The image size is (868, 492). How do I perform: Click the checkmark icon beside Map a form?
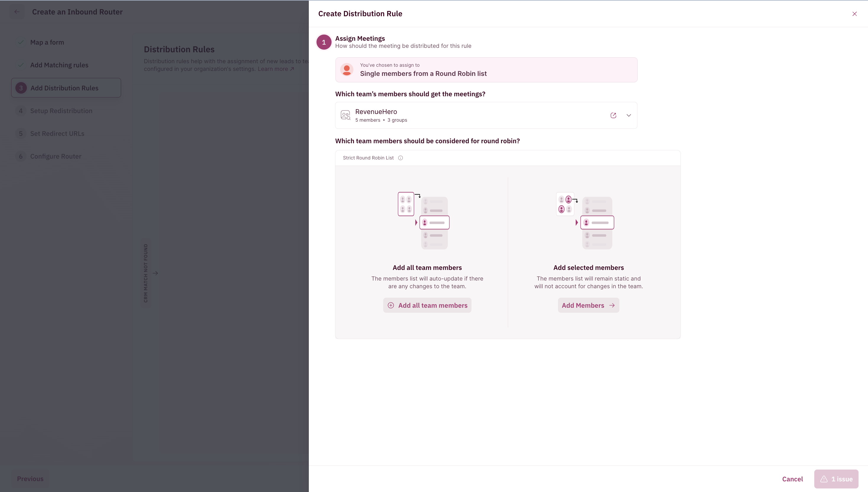tap(21, 42)
